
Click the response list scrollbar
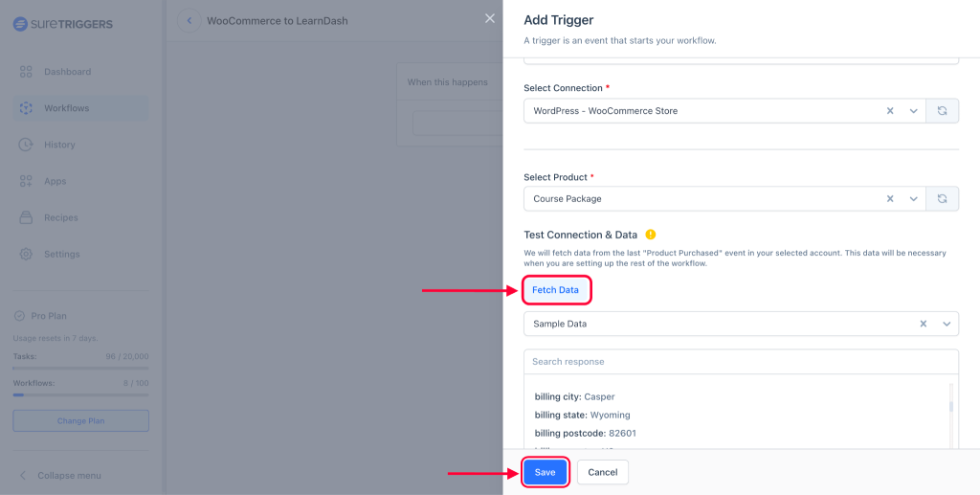(950, 406)
